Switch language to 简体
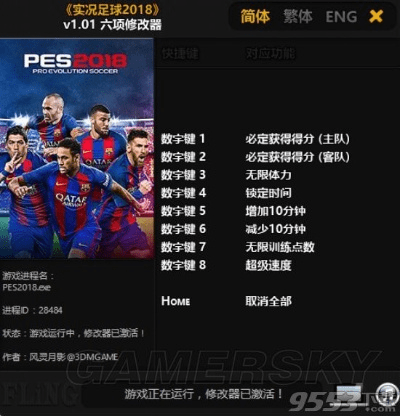 click(255, 16)
